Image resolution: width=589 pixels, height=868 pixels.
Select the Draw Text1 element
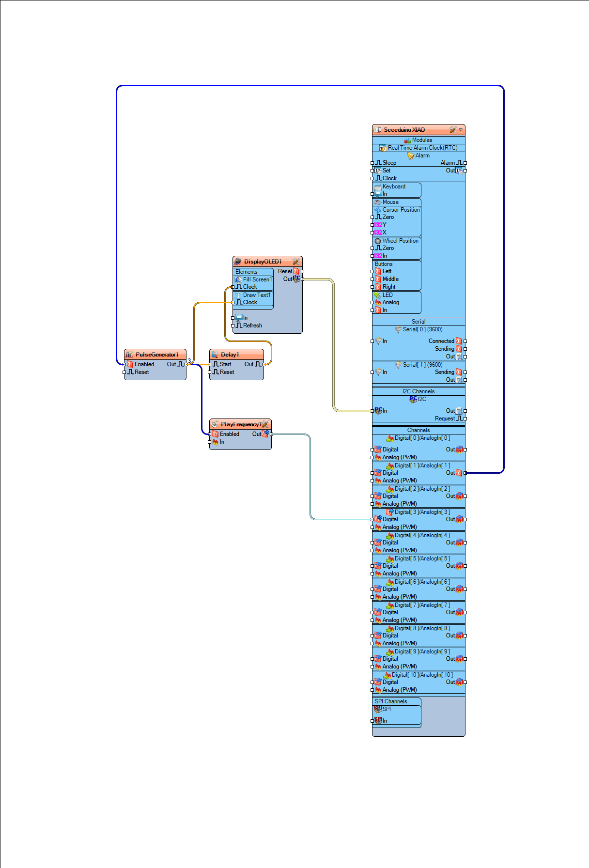[253, 295]
